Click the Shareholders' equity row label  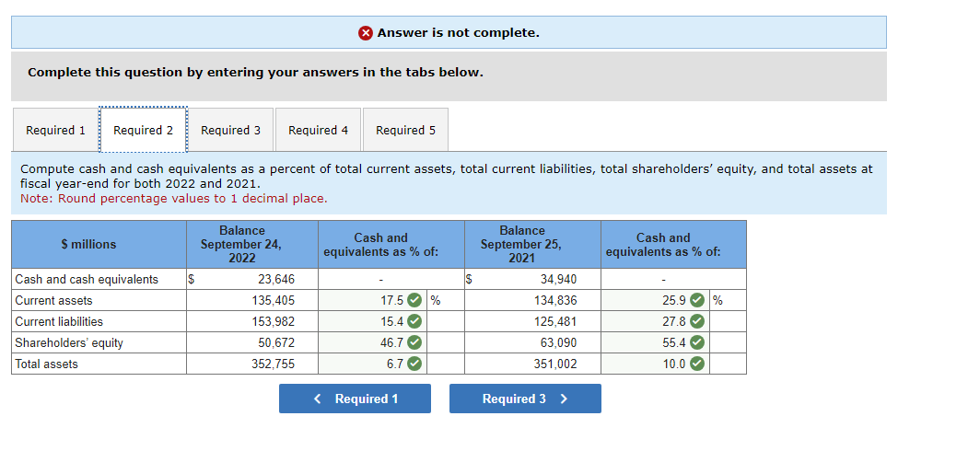(x=69, y=343)
